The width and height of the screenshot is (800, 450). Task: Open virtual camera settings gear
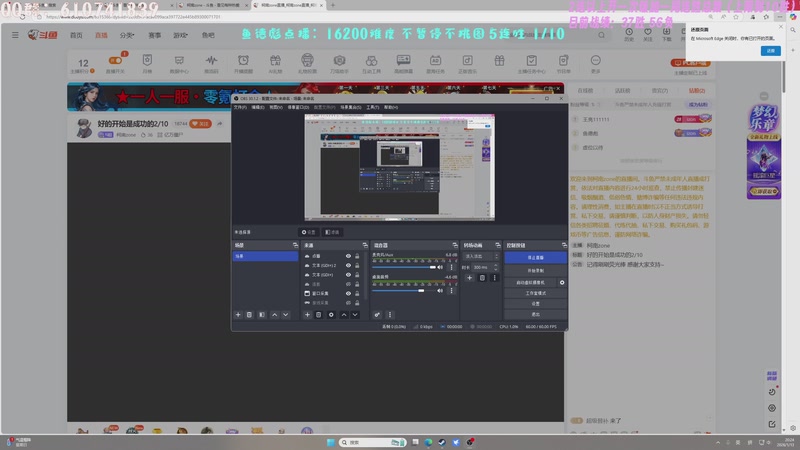click(x=562, y=282)
